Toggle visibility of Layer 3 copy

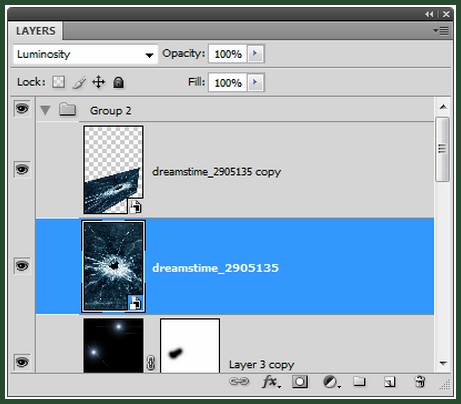pyautogui.click(x=22, y=362)
